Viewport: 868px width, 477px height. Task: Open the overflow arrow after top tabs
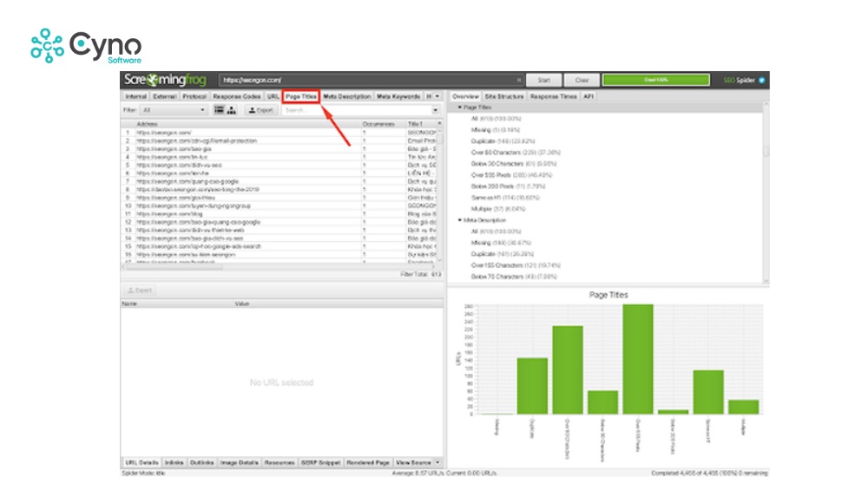(x=437, y=96)
